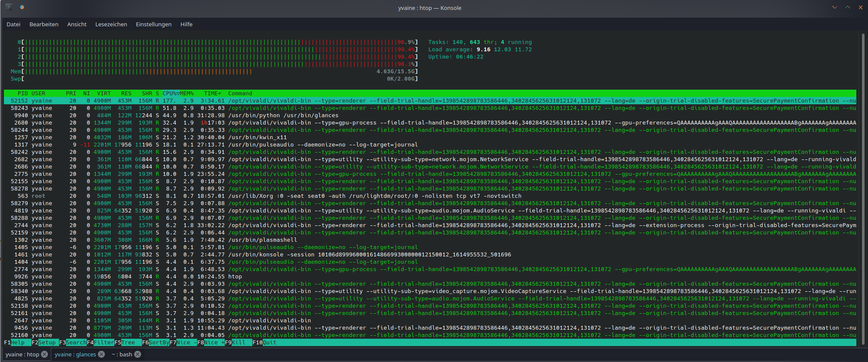Image resolution: width=868 pixels, height=362 pixels.
Task: Click the F8 Nice + button
Action: [x=211, y=343]
